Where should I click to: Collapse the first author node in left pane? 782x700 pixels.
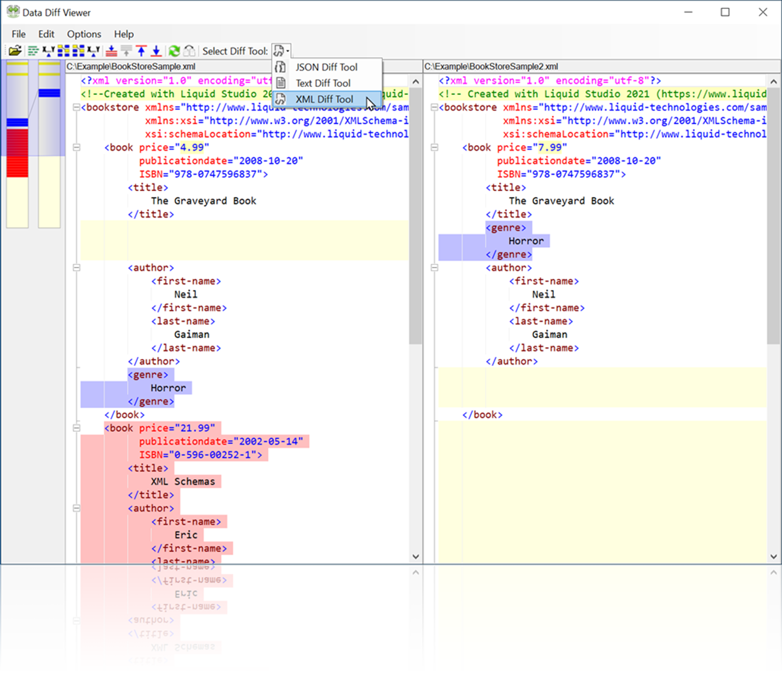76,268
